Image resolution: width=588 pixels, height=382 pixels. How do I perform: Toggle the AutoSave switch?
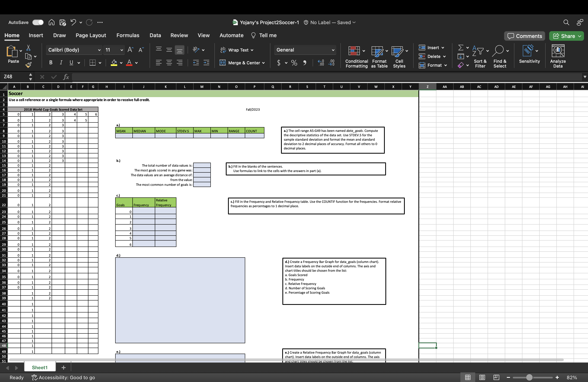[x=38, y=22]
